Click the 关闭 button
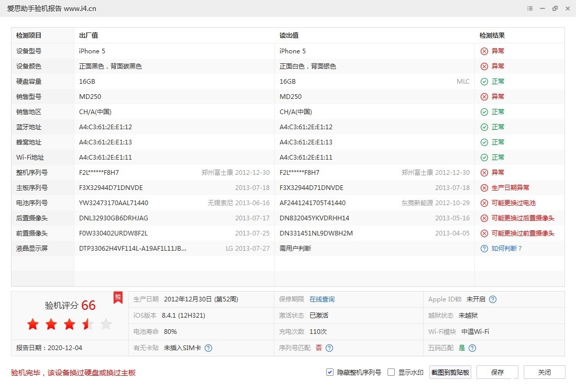Viewport: 576px width, 392px height. tap(545, 372)
